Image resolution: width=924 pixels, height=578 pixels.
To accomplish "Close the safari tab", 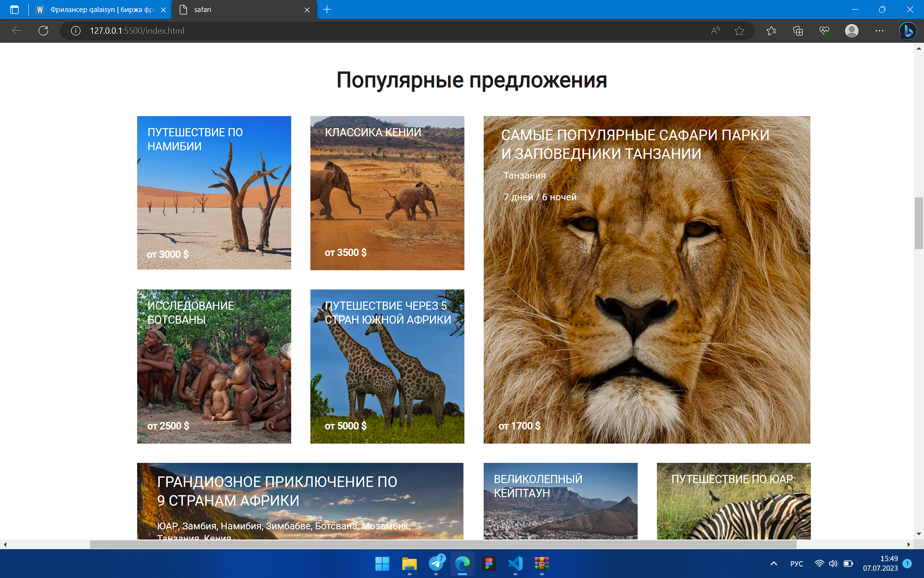I will tap(307, 10).
